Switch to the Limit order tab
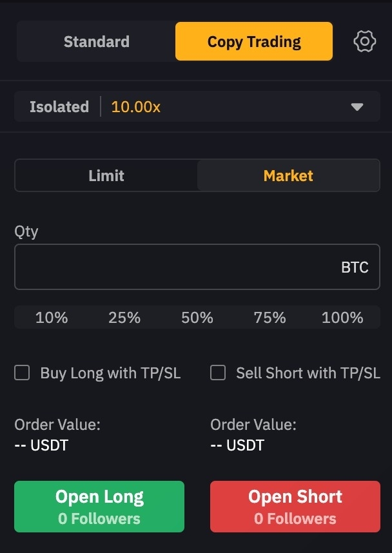The width and height of the screenshot is (392, 553). (106, 175)
